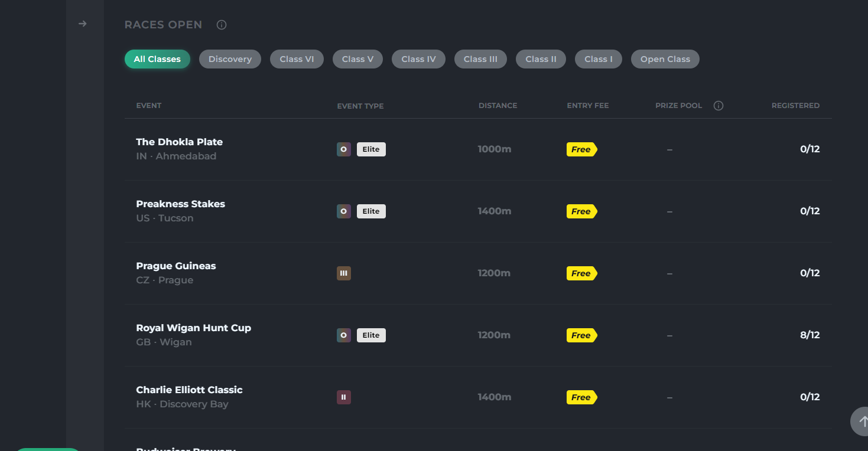The height and width of the screenshot is (451, 868).
Task: Filter races by Class V
Action: 357,59
